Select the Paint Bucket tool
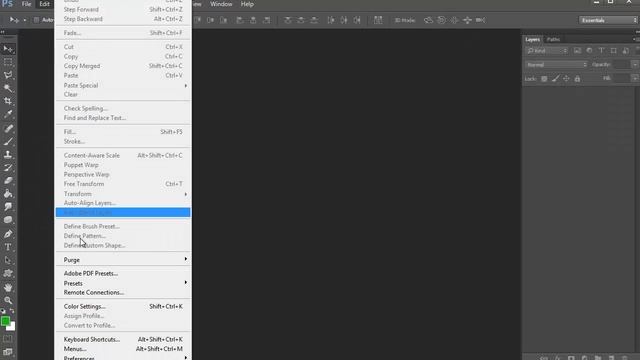 (x=8, y=194)
